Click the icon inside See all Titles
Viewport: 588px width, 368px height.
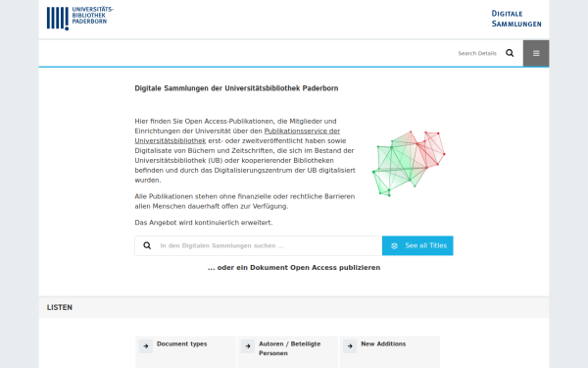pos(394,246)
